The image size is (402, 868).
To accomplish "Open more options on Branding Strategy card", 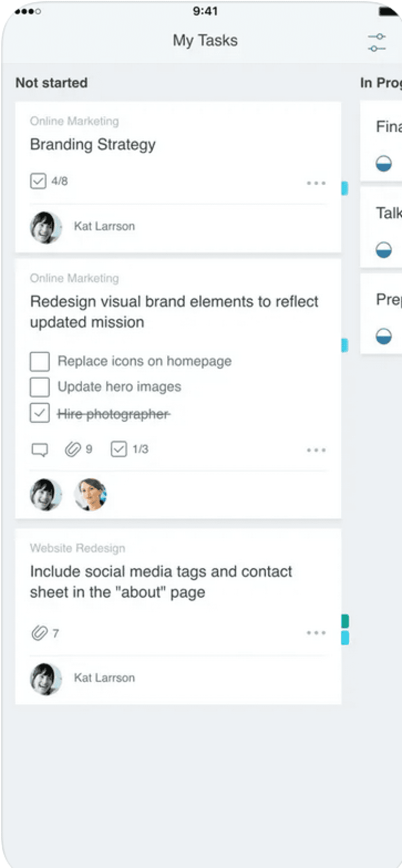I will (x=316, y=183).
